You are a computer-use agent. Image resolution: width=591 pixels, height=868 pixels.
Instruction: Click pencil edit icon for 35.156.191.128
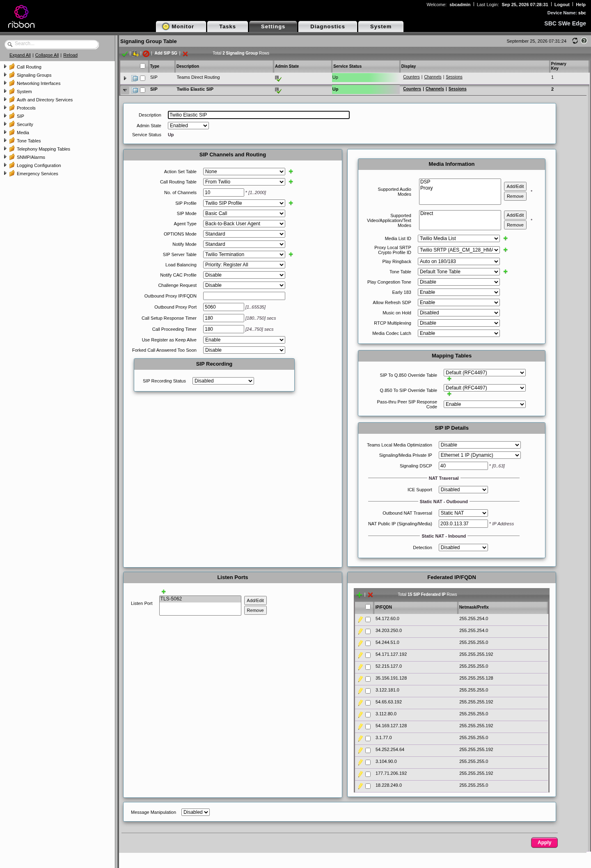tap(360, 679)
